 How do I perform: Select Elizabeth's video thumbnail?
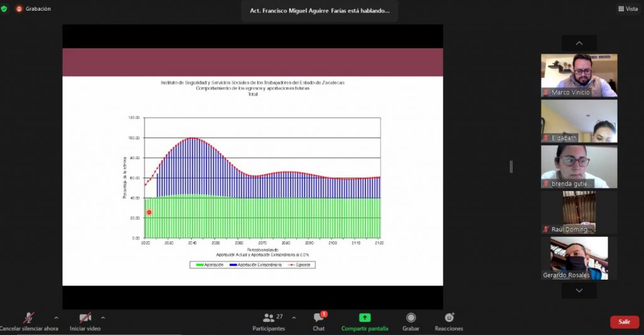[x=579, y=121]
